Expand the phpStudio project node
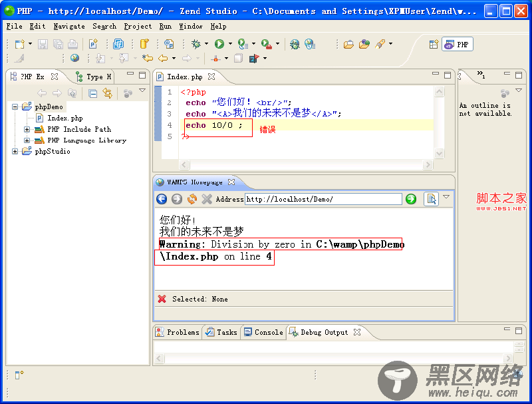 [x=15, y=152]
